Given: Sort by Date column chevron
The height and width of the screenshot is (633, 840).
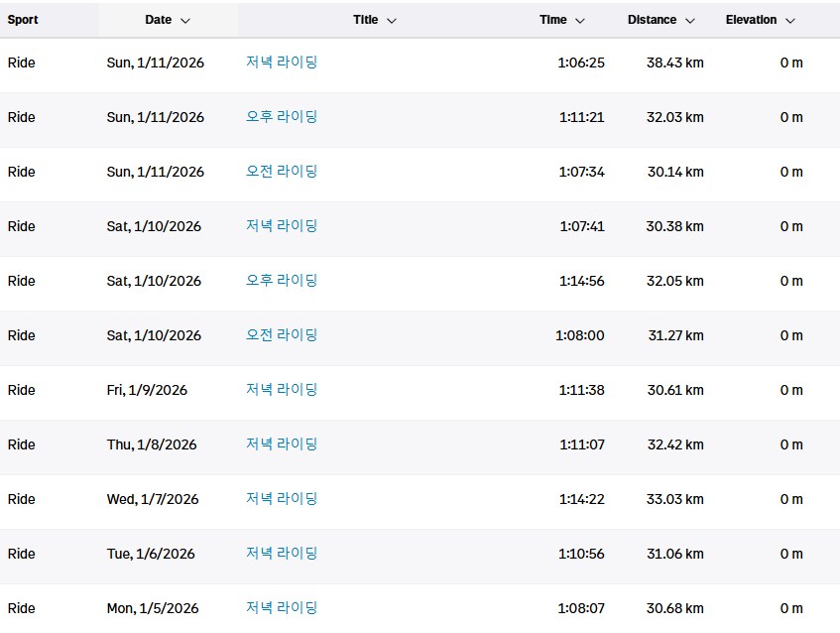Looking at the screenshot, I should tap(185, 21).
